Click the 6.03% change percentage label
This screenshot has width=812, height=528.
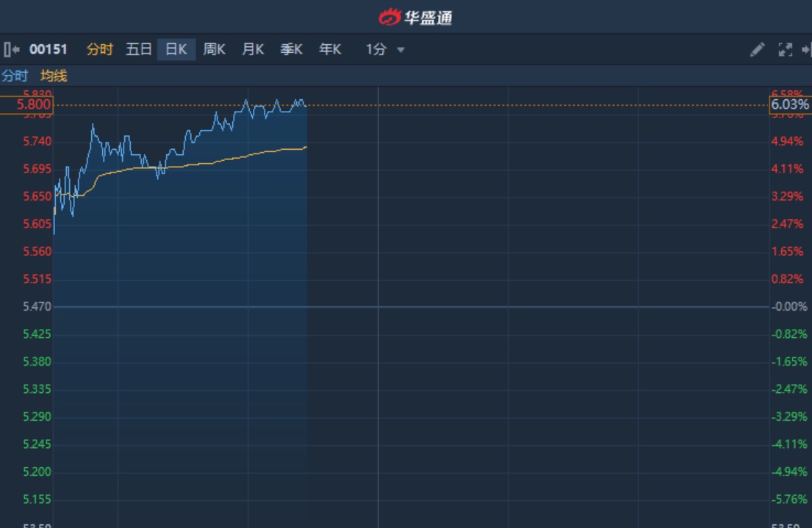click(x=790, y=105)
